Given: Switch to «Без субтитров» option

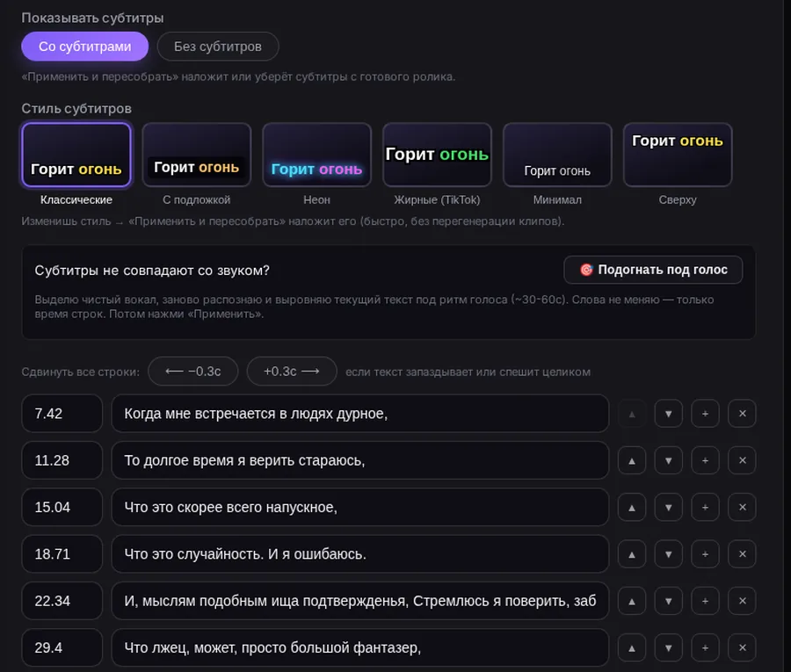Looking at the screenshot, I should 218,47.
